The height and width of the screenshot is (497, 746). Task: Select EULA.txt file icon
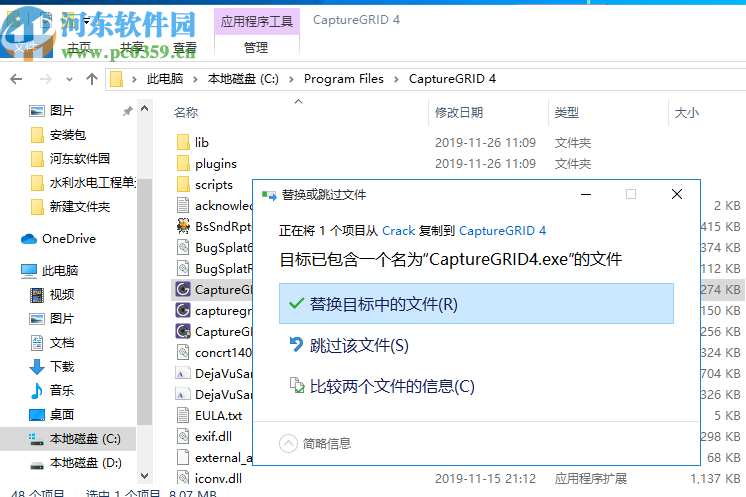coord(183,415)
